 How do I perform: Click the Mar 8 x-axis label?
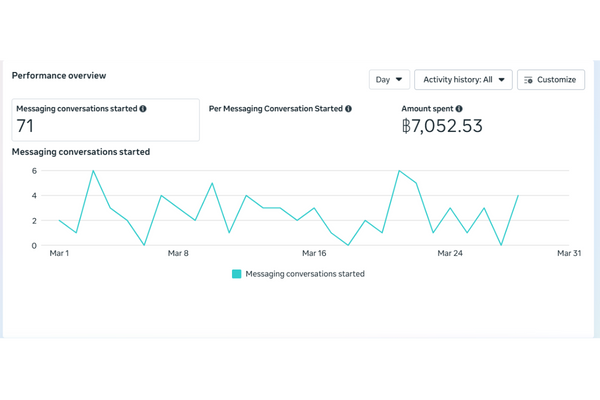click(179, 254)
